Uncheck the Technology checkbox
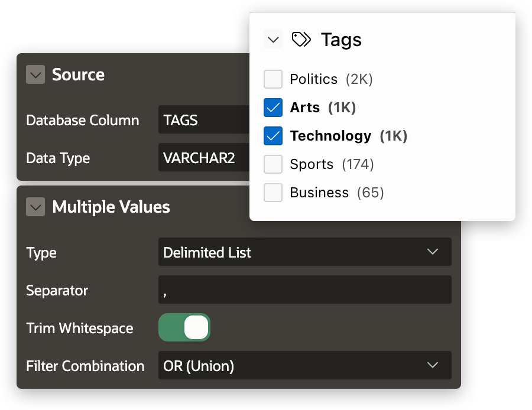This screenshot has width=532, height=410. [x=273, y=136]
